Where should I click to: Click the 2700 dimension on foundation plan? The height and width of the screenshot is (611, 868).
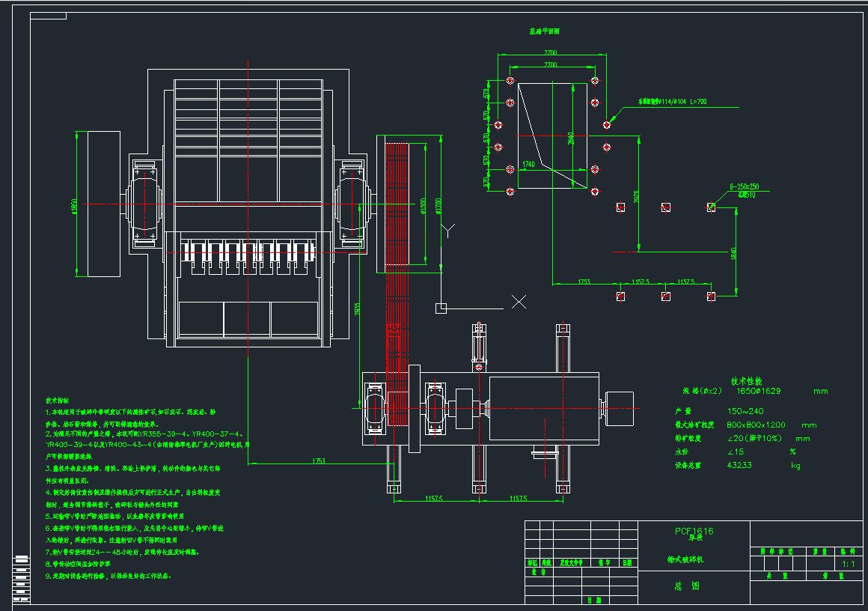pos(551,53)
